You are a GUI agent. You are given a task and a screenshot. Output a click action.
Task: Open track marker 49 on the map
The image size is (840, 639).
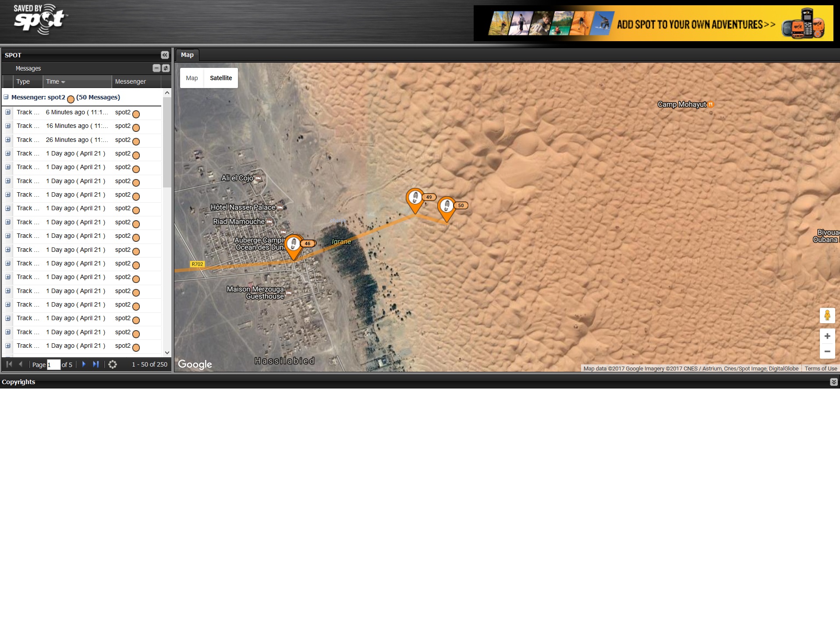click(x=415, y=201)
